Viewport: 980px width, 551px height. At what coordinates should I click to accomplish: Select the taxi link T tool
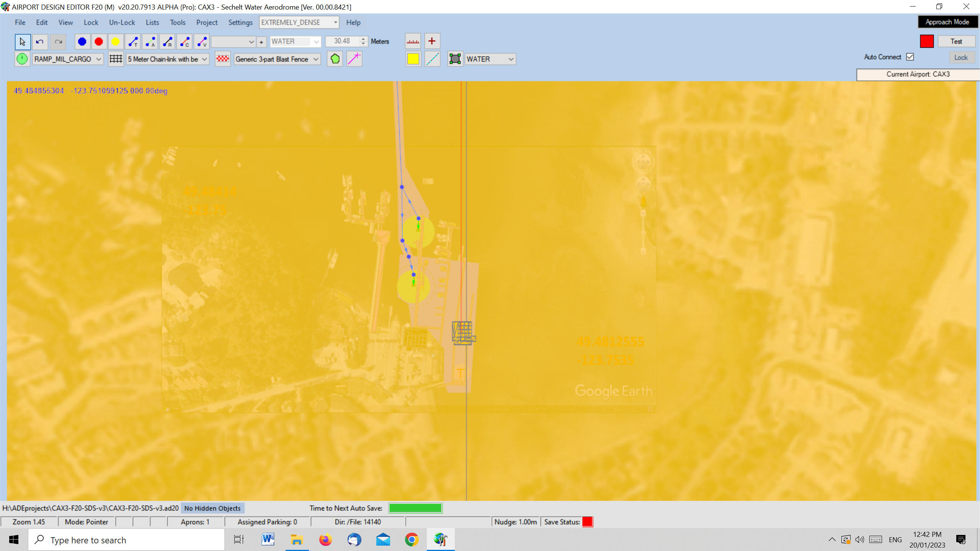[133, 42]
